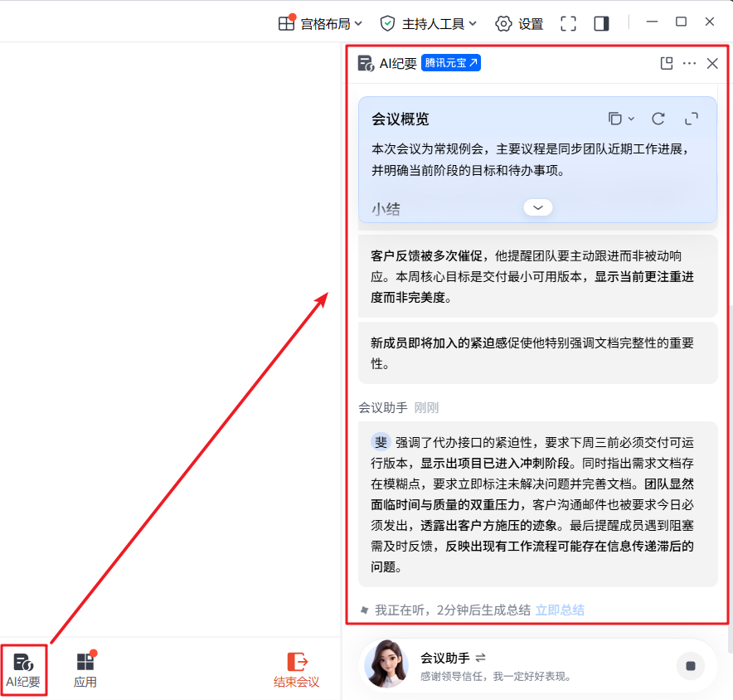Pop out the AI纪要 panel
The image size is (733, 700).
coord(667,63)
